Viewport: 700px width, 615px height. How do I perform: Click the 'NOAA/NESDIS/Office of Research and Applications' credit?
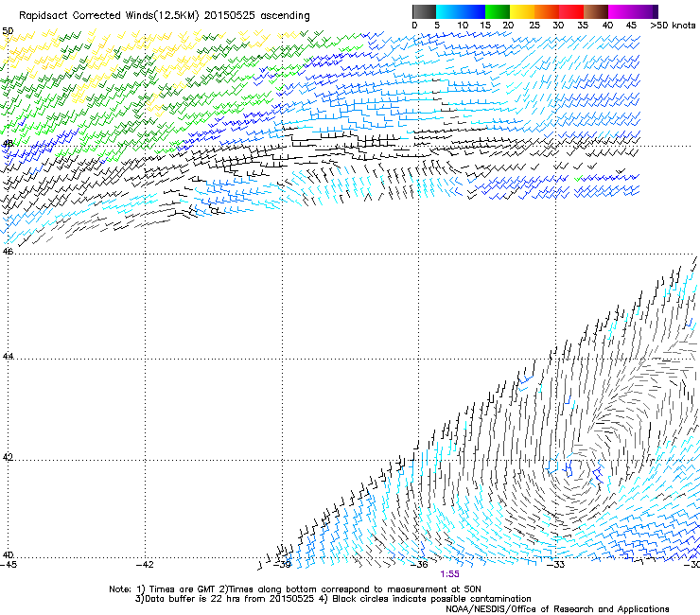(x=557, y=608)
